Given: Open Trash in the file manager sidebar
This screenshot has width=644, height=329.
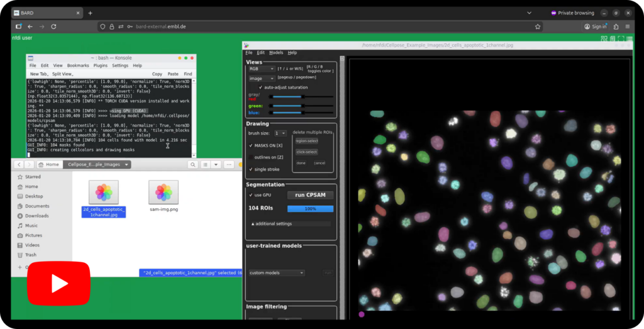Looking at the screenshot, I should point(30,255).
